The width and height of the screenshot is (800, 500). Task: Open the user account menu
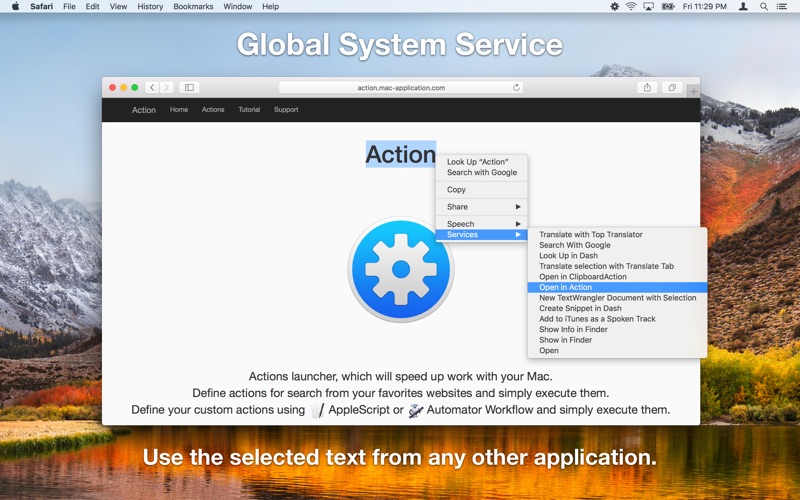pos(743,7)
